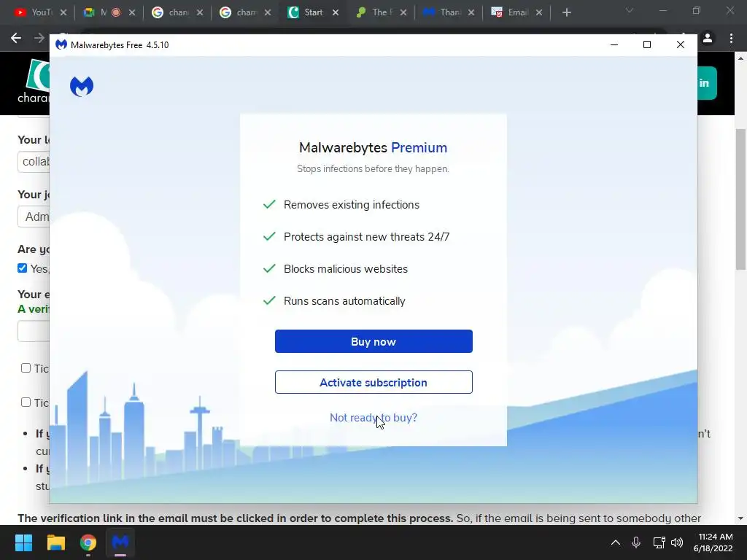Go forward in Chrome browser

[x=39, y=38]
